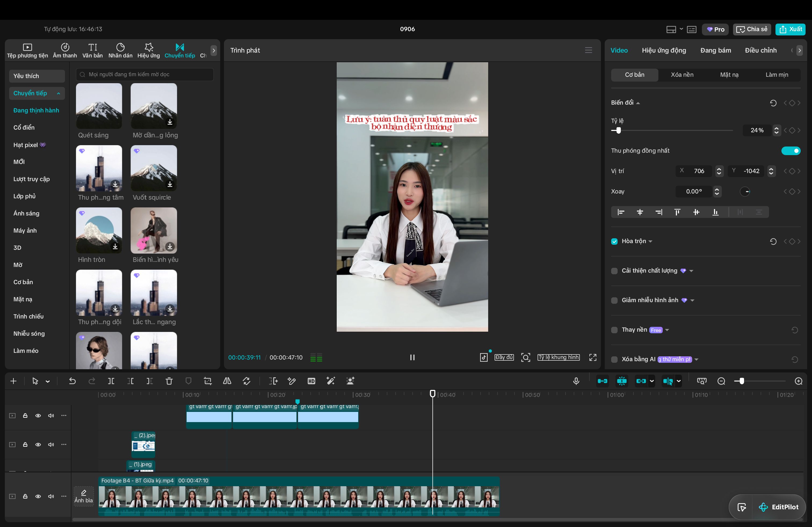Click the zoom out timeline magnifier

click(721, 381)
